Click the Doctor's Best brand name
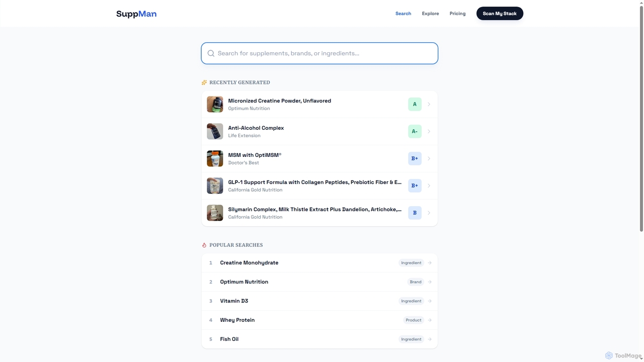 [x=244, y=163]
